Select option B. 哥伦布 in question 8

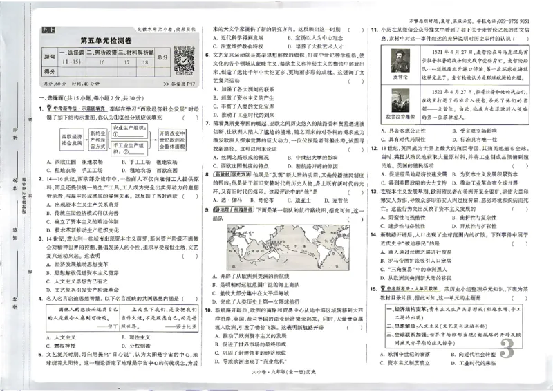tap(262, 200)
